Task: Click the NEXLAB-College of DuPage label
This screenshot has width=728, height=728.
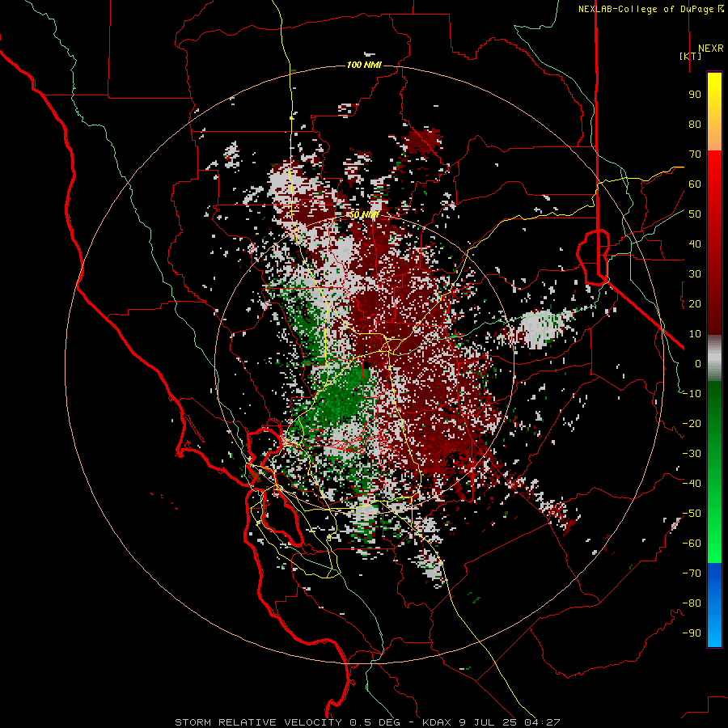Action: click(x=650, y=9)
